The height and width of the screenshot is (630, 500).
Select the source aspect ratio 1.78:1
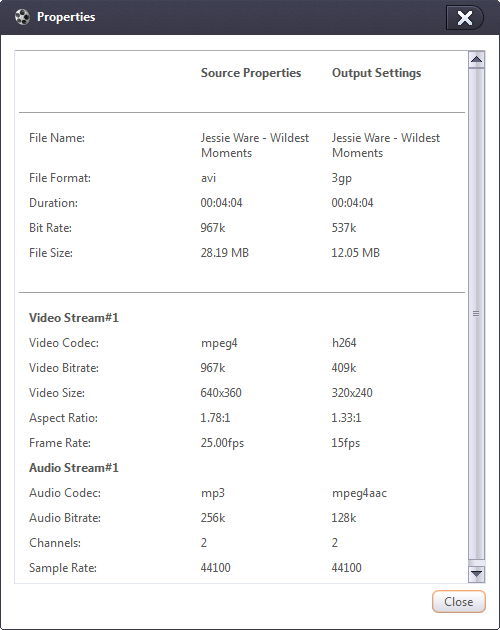pyautogui.click(x=215, y=418)
